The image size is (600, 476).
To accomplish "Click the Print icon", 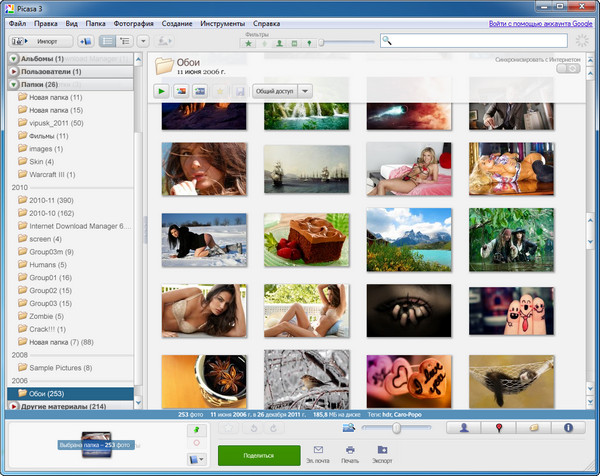I will tap(349, 451).
